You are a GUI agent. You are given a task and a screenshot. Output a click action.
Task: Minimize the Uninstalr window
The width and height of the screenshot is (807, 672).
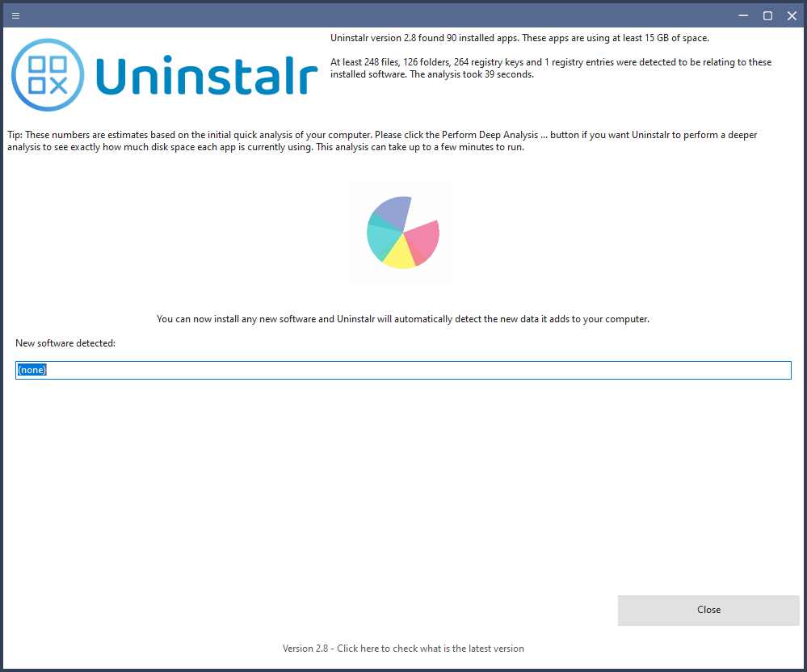pyautogui.click(x=743, y=15)
